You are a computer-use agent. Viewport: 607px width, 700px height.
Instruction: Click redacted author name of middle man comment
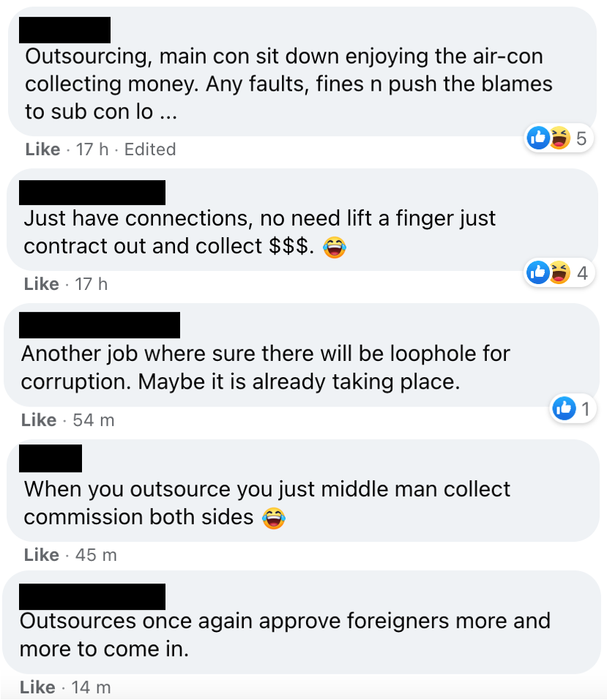click(51, 458)
